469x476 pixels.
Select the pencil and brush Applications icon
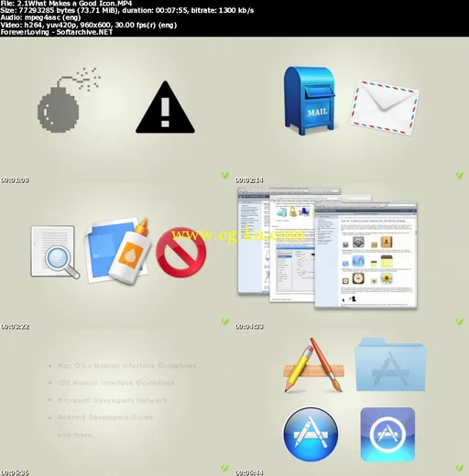(x=313, y=364)
